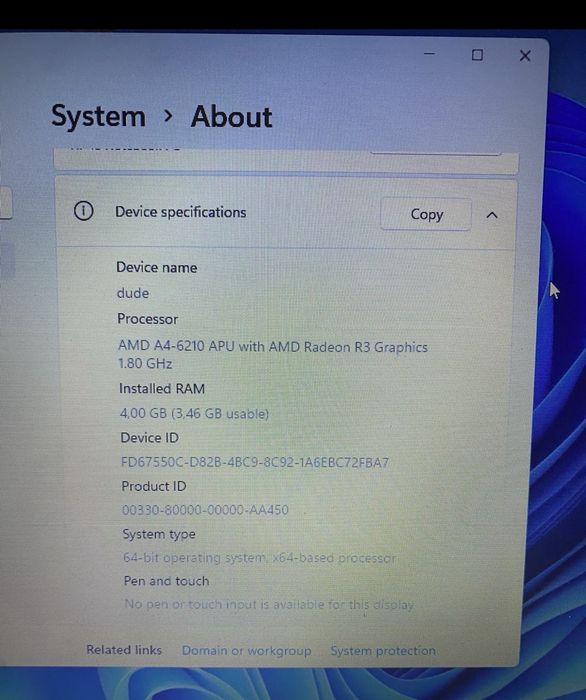The width and height of the screenshot is (586, 700).
Task: Select the 64-bit operating system text
Action: (x=260, y=558)
